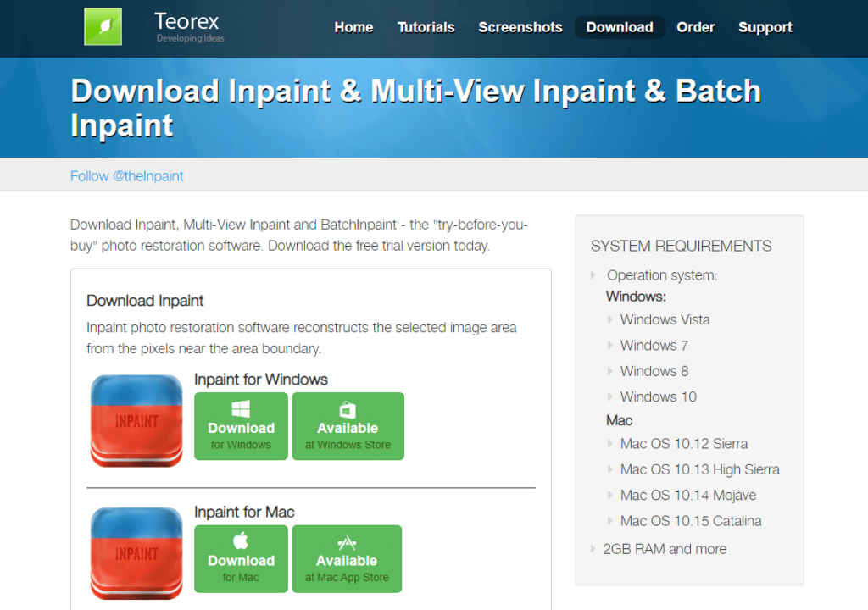Open the Order page
868x610 pixels.
point(696,27)
